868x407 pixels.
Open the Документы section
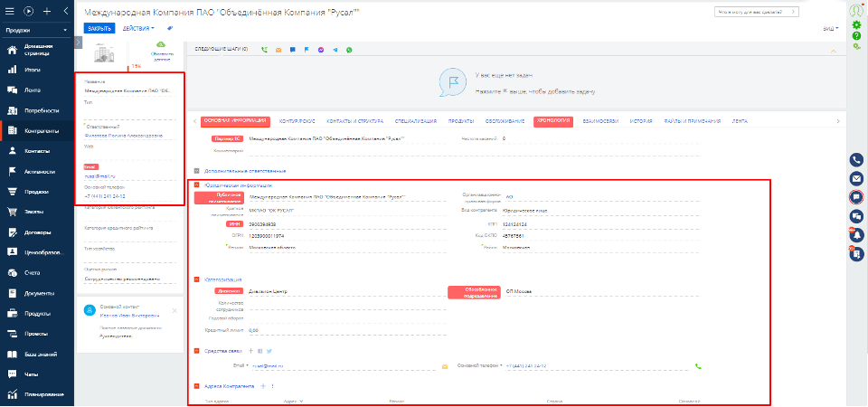click(39, 293)
